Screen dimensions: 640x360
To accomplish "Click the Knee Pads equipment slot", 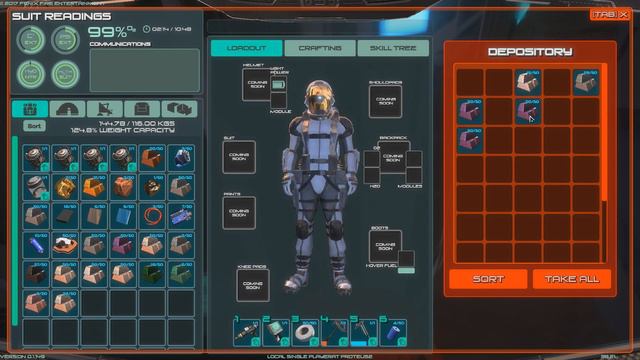I will click(x=253, y=285).
